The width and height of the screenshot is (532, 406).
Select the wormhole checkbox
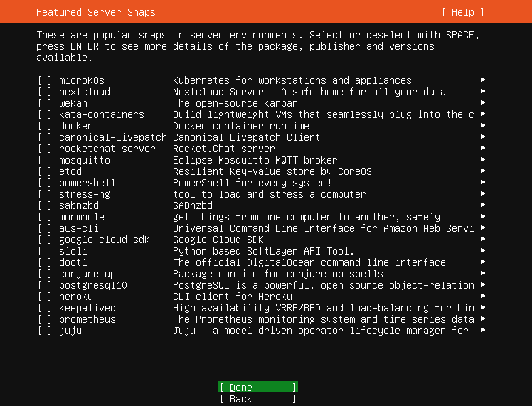click(45, 217)
